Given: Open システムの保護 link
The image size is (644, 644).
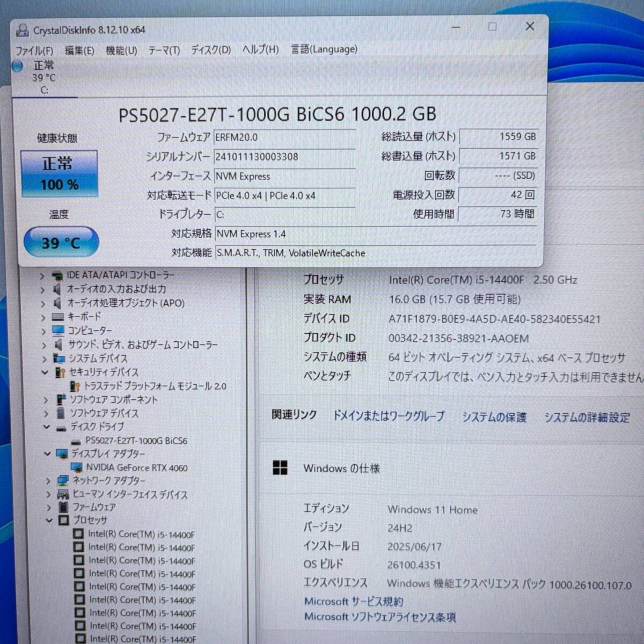Looking at the screenshot, I should [x=494, y=417].
